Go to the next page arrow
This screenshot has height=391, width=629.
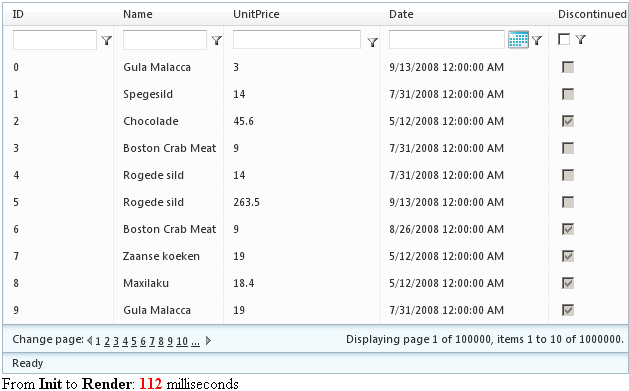coord(208,340)
